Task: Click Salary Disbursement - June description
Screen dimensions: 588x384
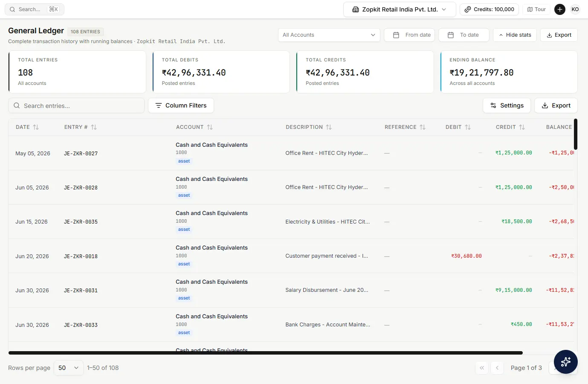Action: pos(327,290)
